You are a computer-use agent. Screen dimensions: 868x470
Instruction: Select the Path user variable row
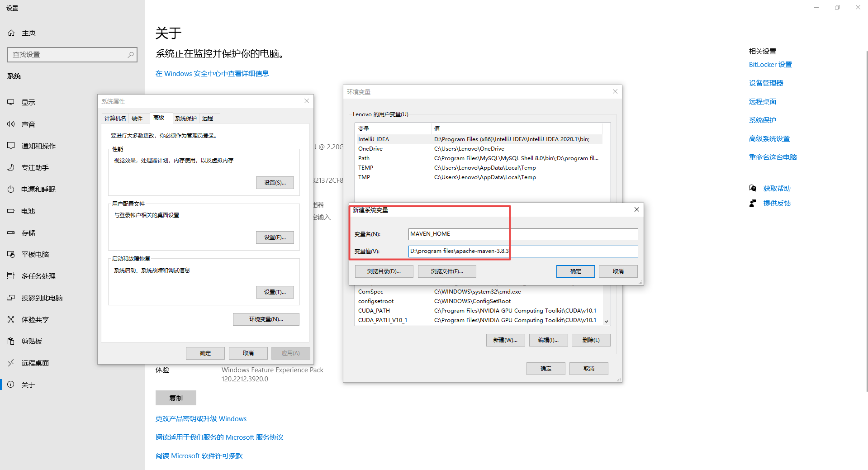pos(479,158)
